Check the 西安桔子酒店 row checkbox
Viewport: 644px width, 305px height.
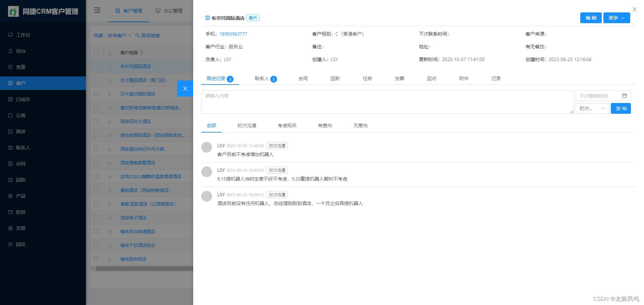[96, 218]
